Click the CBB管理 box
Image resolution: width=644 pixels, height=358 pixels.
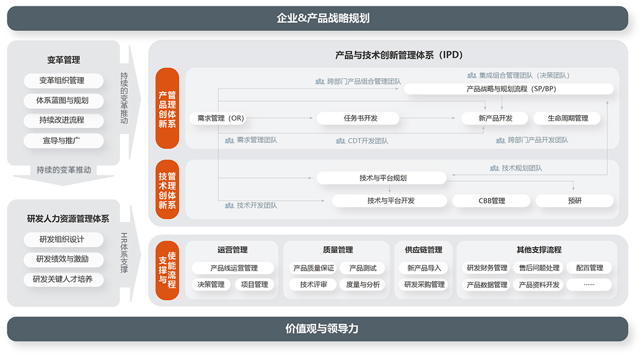491,201
